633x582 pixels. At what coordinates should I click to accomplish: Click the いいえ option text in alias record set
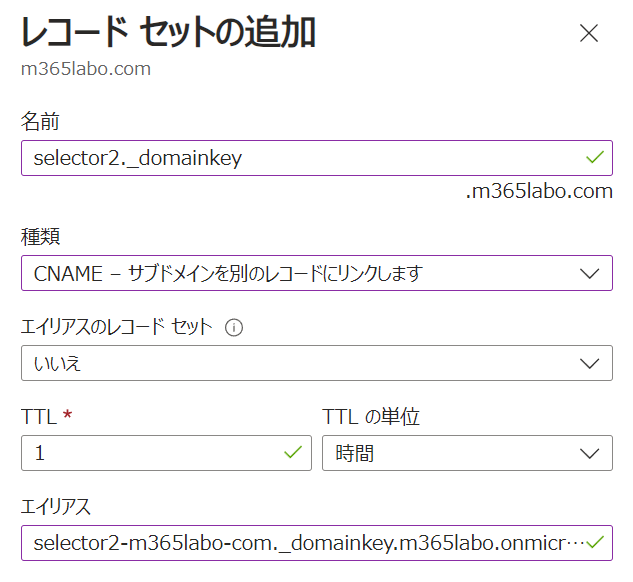57,363
